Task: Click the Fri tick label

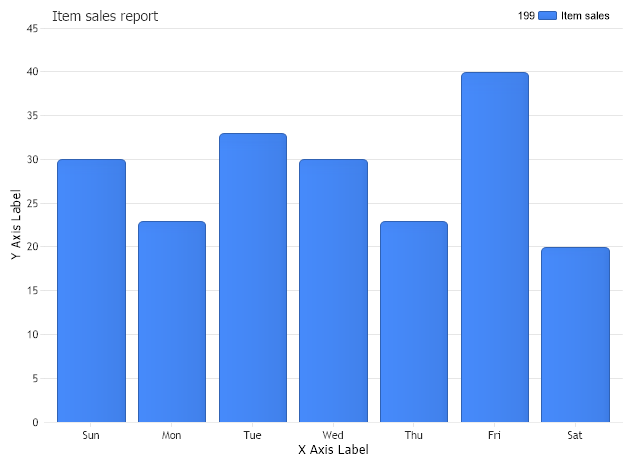Action: coord(494,435)
